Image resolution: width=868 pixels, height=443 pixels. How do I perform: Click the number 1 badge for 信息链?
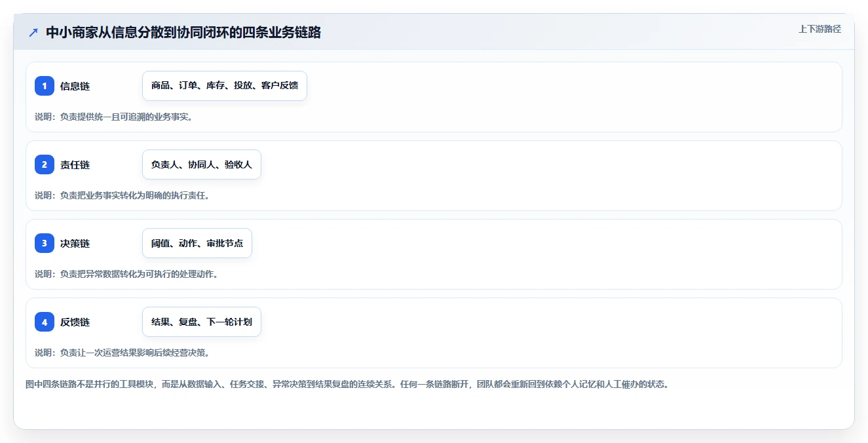coord(45,86)
